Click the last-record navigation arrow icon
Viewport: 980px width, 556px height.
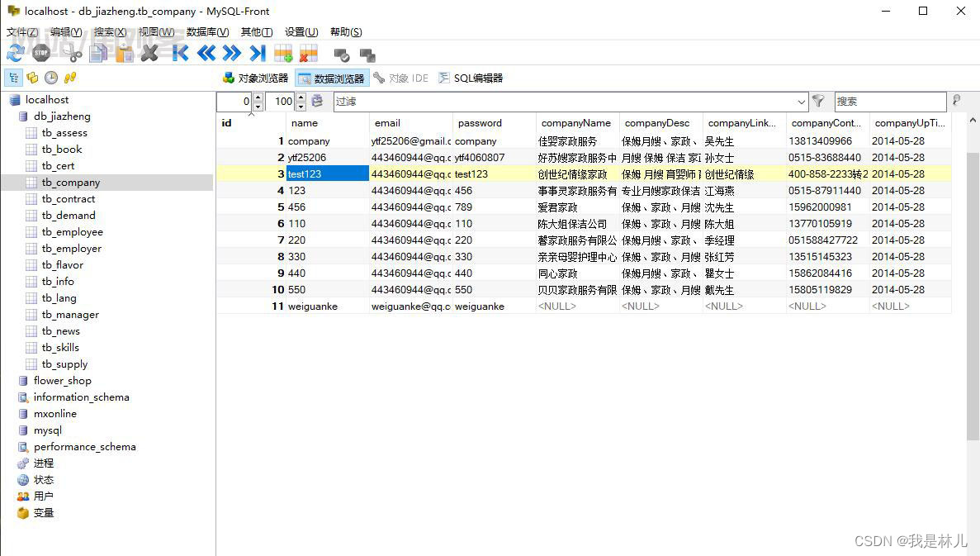pyautogui.click(x=256, y=52)
